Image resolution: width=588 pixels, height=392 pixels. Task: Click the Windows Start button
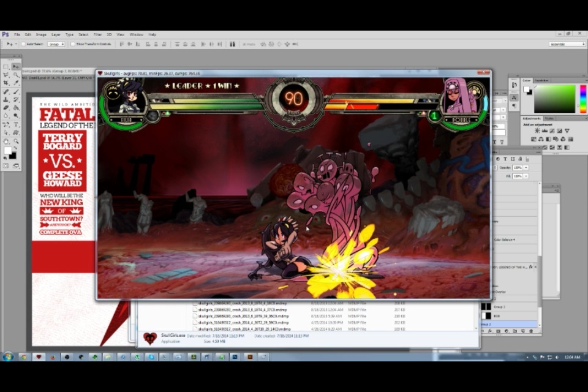tap(8, 356)
